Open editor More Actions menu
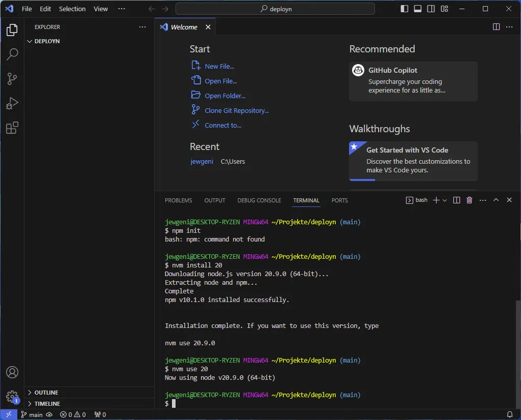 coord(509,27)
